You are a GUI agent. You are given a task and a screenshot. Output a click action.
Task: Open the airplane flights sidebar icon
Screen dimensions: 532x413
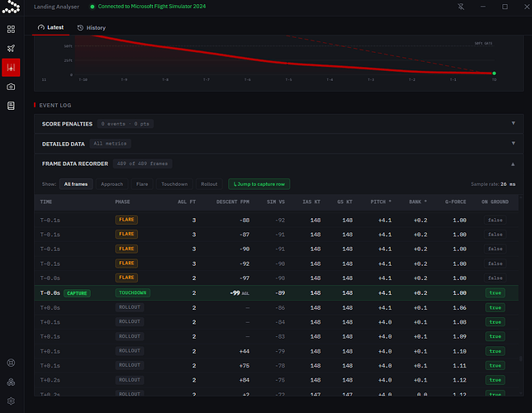pyautogui.click(x=11, y=48)
